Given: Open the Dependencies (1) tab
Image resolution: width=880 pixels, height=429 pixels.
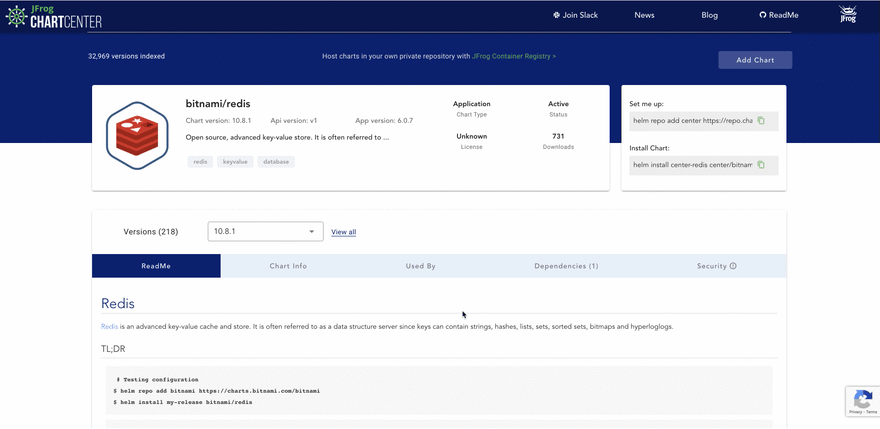Looking at the screenshot, I should pyautogui.click(x=566, y=266).
